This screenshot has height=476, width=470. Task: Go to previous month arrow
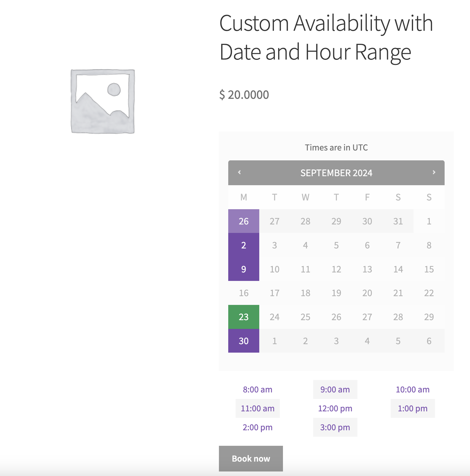tap(240, 172)
